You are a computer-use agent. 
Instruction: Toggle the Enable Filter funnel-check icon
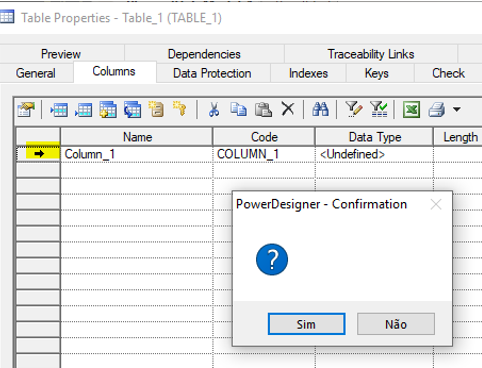379,109
